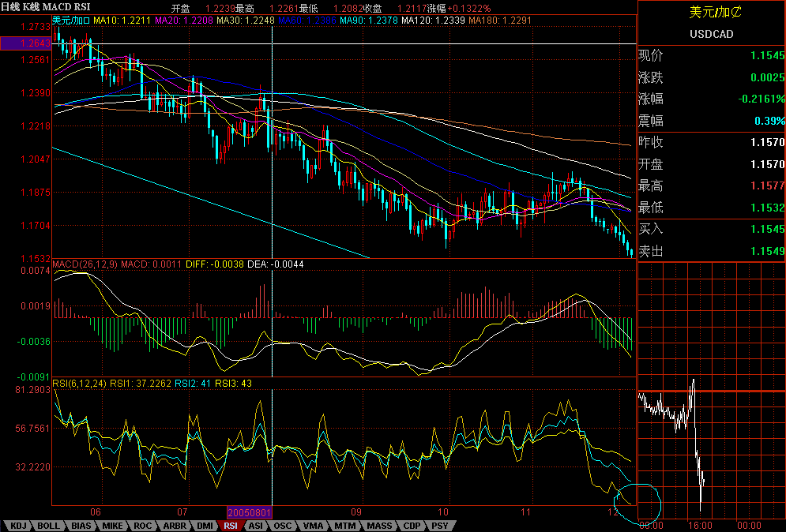Switch to the KDJ indicator tab
Screen dimensions: 786x532
(x=18, y=525)
